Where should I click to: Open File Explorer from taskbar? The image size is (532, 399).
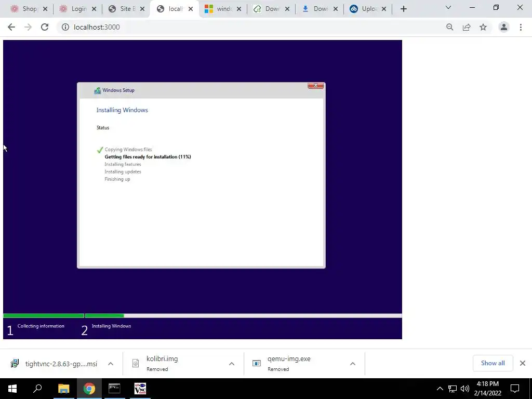(x=63, y=389)
